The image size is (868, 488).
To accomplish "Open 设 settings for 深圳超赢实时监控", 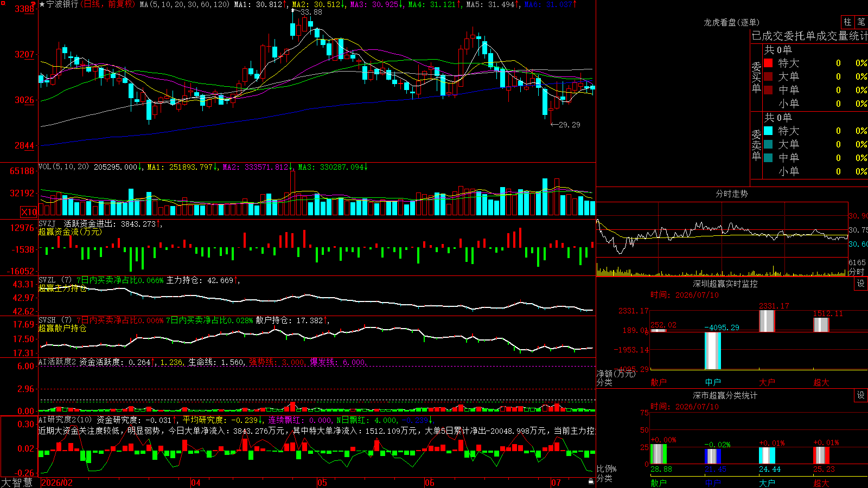I will coord(860,284).
